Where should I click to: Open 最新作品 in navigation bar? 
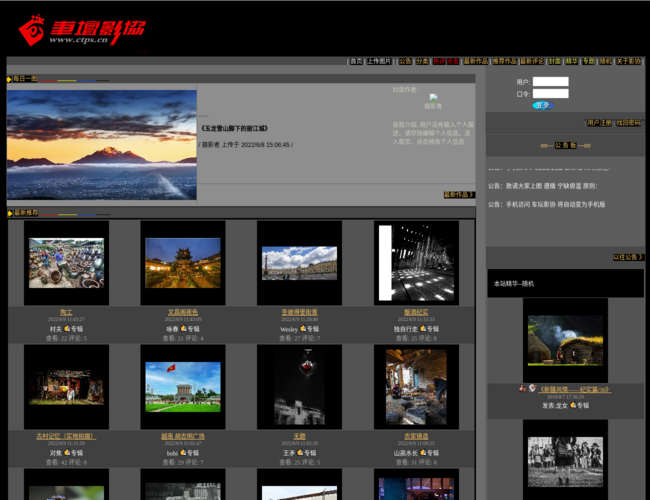click(475, 61)
